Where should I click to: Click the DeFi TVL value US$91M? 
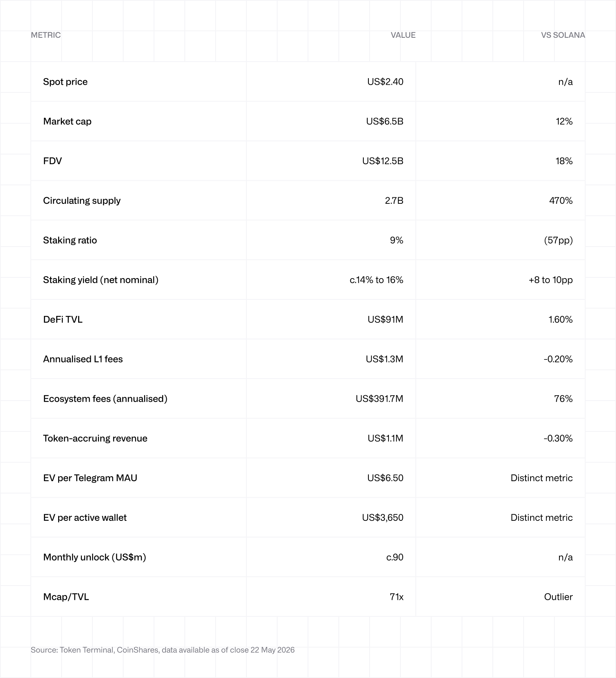(x=385, y=320)
